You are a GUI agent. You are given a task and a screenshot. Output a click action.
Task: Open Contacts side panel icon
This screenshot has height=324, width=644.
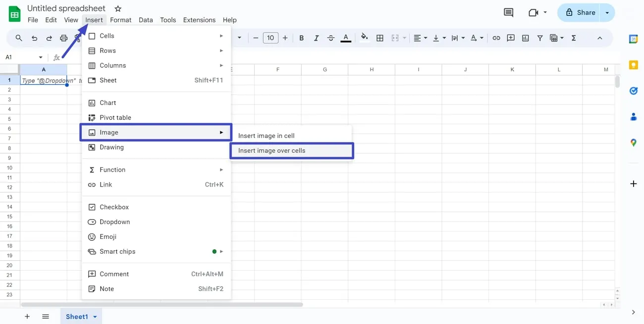coord(633,117)
